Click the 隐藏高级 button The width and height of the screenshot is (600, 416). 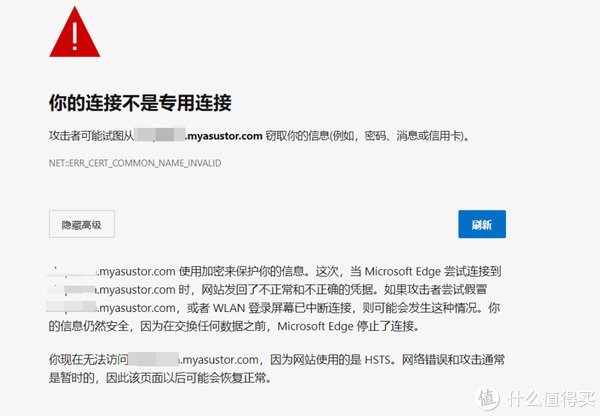pos(82,224)
